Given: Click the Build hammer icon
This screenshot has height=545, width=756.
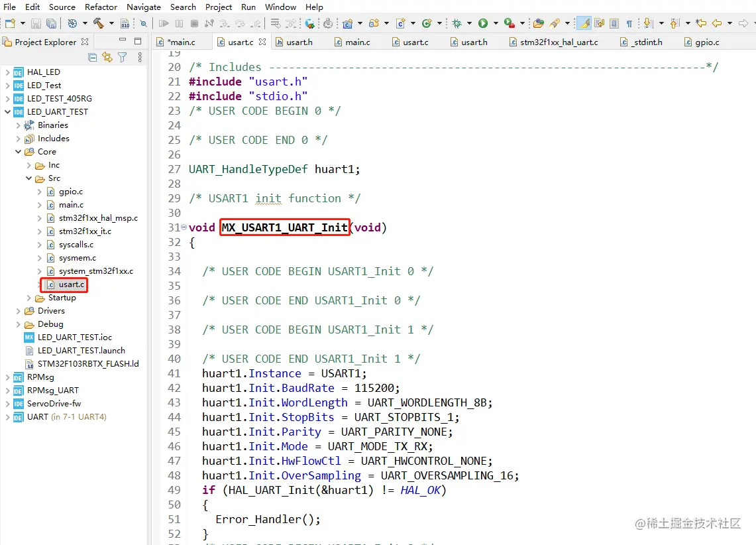Looking at the screenshot, I should click(x=98, y=23).
